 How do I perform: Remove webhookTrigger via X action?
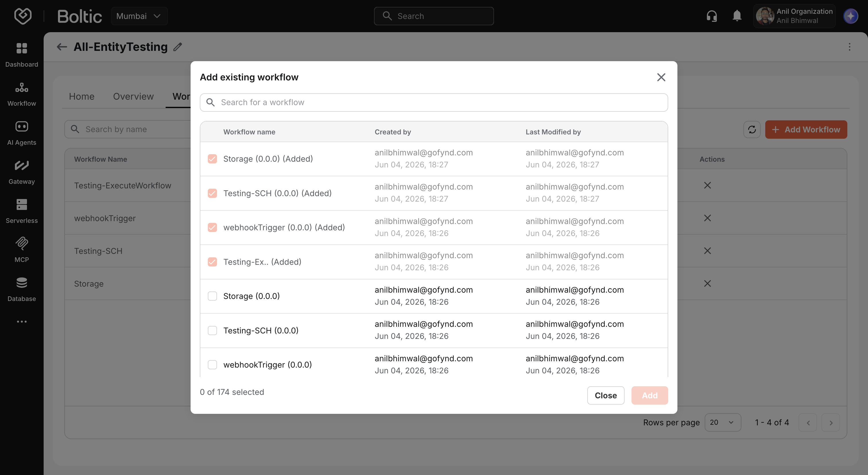click(x=707, y=218)
